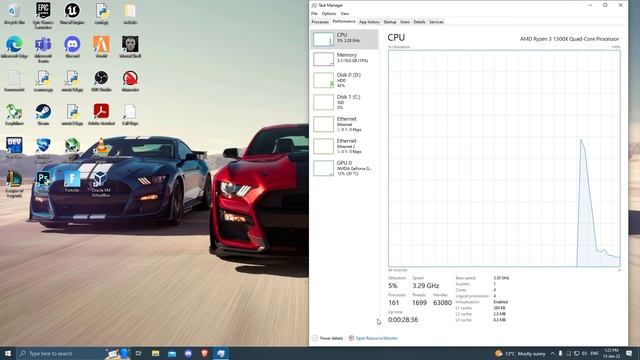Open Brave browser from the taskbar
Viewport: 640px width, 360px height.
pyautogui.click(x=204, y=353)
